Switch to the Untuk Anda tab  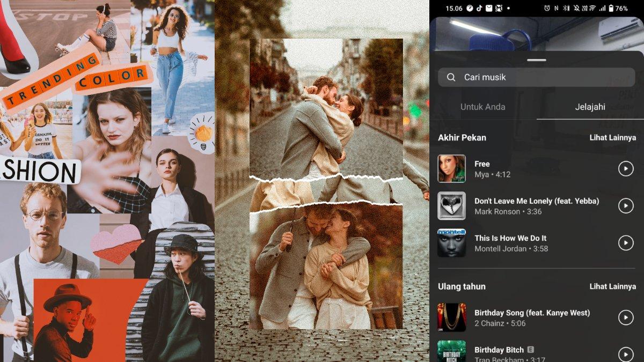482,107
